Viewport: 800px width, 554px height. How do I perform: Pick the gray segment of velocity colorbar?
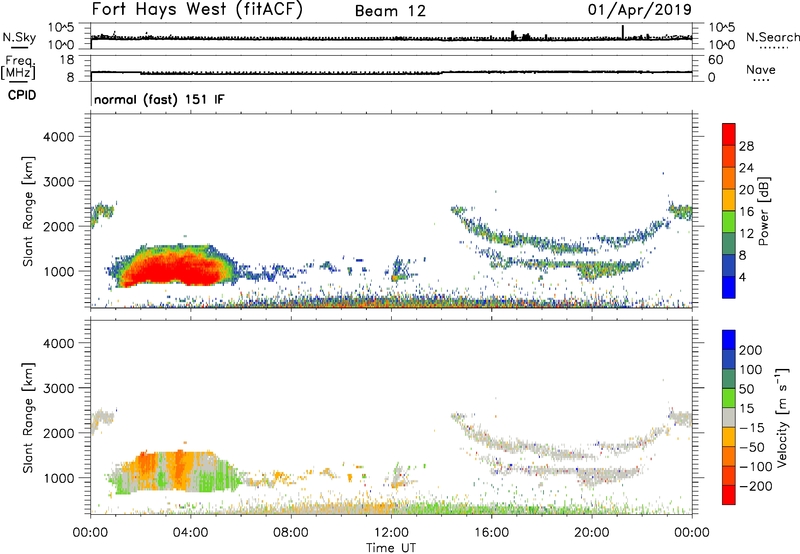[x=729, y=417]
